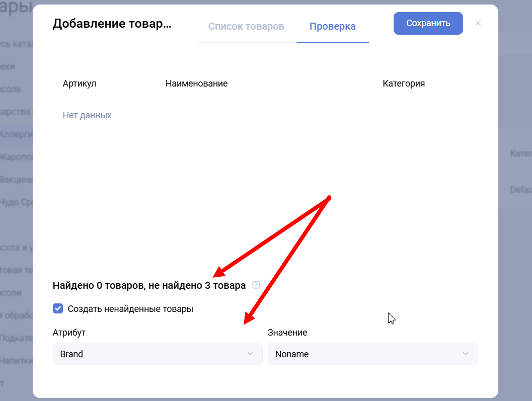The height and width of the screenshot is (401, 532).
Task: Click the truncated Добавление товар… dialog title
Action: (112, 24)
